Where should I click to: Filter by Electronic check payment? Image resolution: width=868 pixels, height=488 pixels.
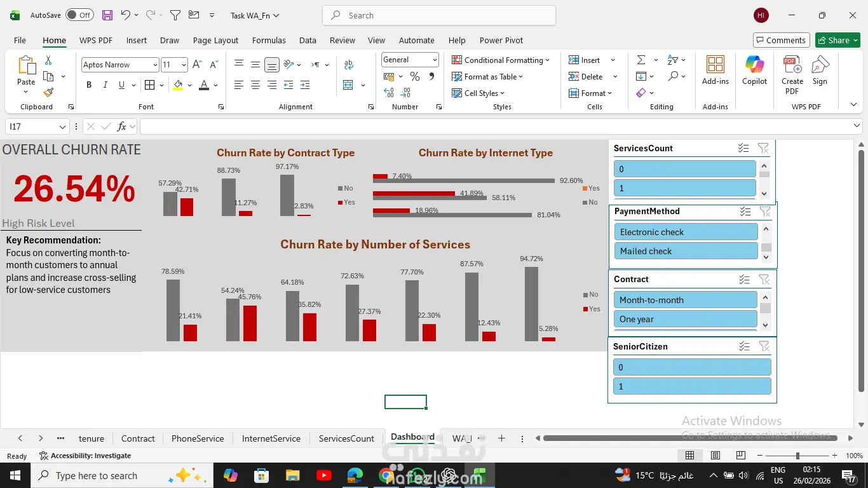pyautogui.click(x=686, y=232)
